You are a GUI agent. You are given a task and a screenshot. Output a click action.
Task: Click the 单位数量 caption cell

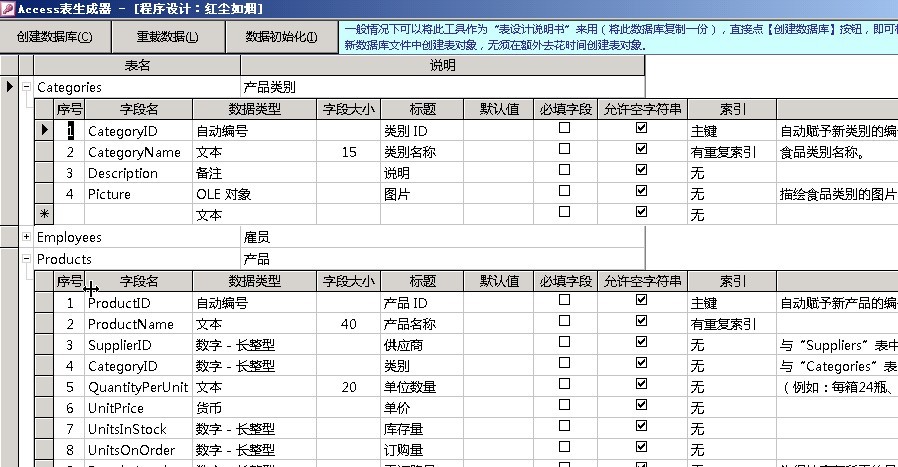pos(422,387)
